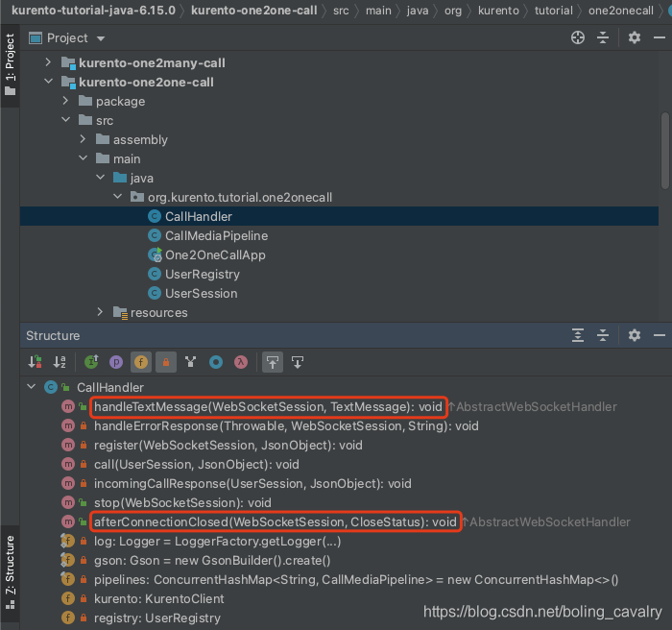672x630 pixels.
Task: Click Sort Alphabetically icon in Structure toolbar
Action: tap(60, 362)
